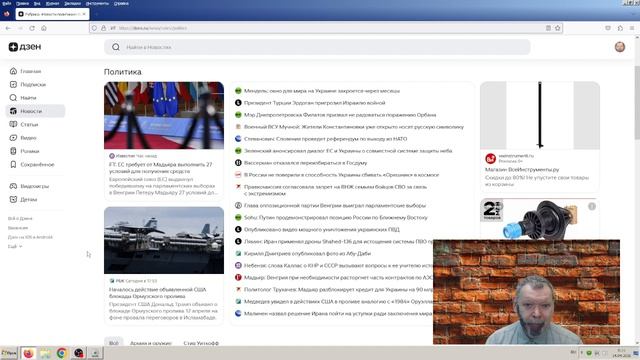This screenshot has width=640, height=360.
Task: Open Стевандич: Словения референдум headline
Action: click(325, 139)
